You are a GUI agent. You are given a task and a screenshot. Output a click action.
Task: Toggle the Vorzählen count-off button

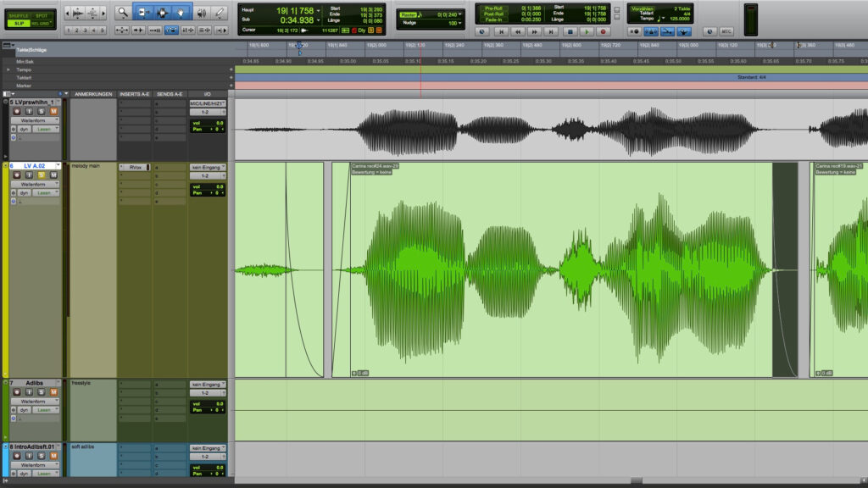pos(643,8)
